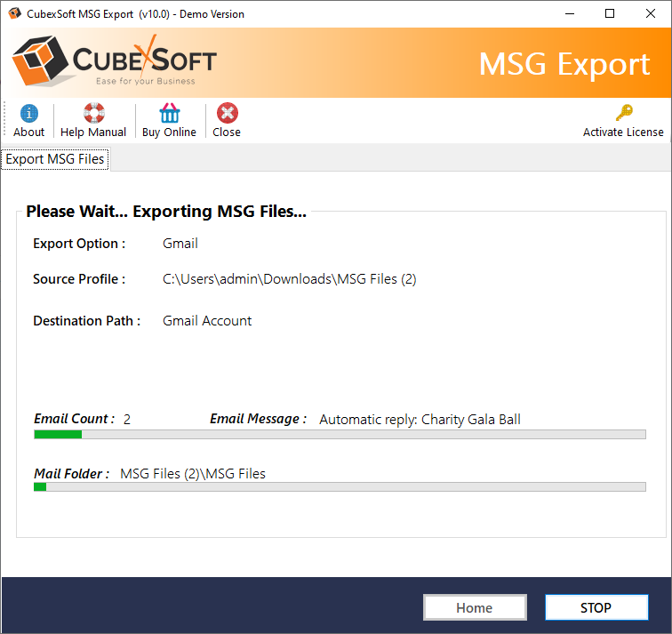Click the Buy Online basket icon
Screen dimensions: 672x634
pos(169,113)
